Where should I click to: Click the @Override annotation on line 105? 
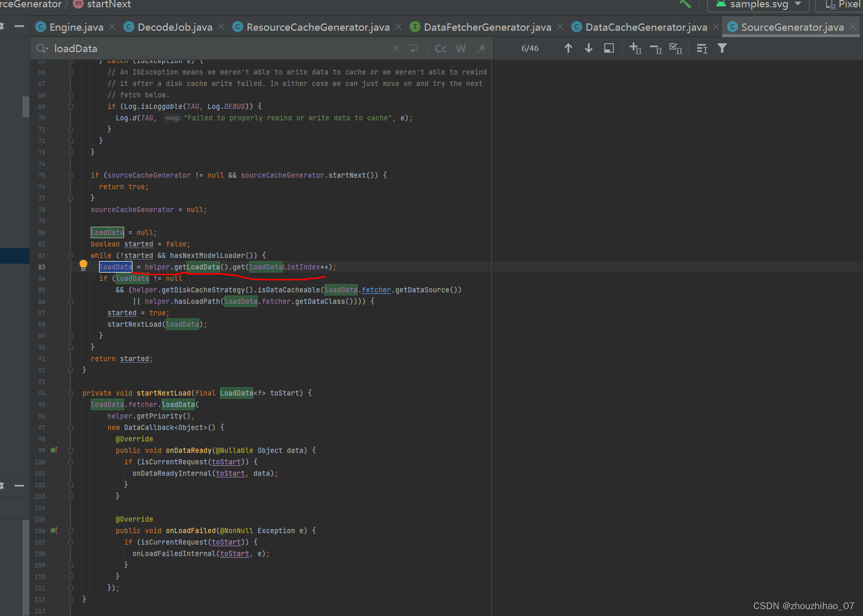click(135, 520)
